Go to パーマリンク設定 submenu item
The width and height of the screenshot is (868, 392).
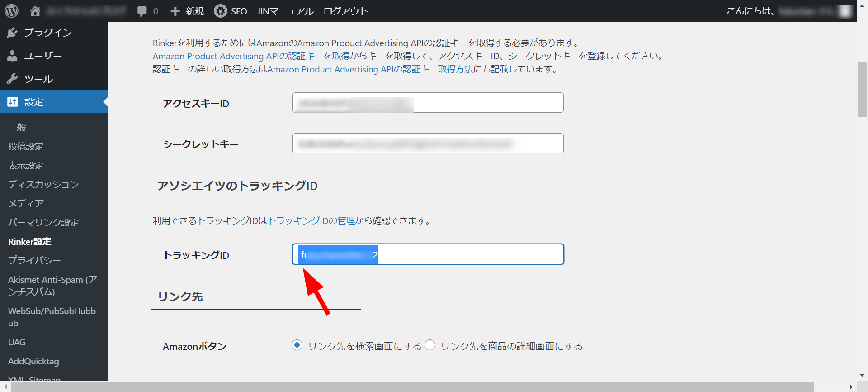(x=43, y=222)
